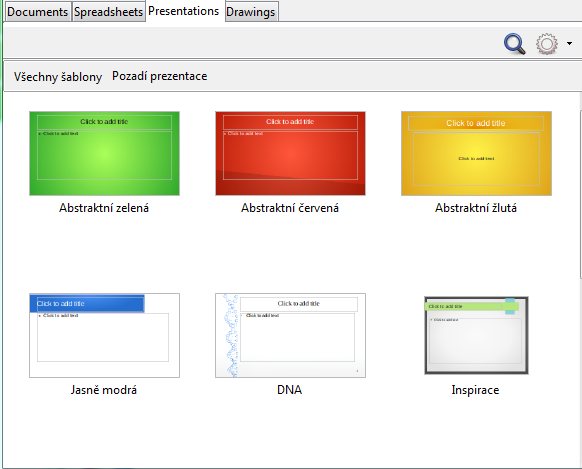The height and width of the screenshot is (469, 582).
Task: Switch to the Spreadsheets tab
Action: [108, 12]
